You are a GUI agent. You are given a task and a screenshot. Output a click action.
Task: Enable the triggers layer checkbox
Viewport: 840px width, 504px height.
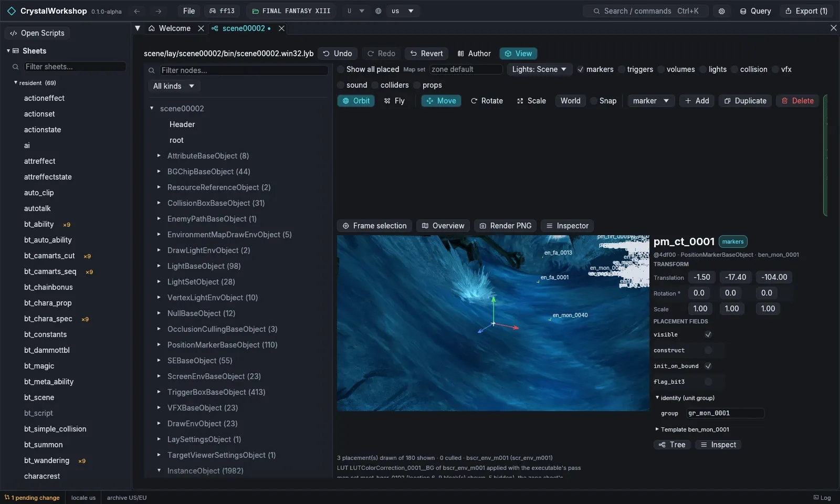click(622, 69)
